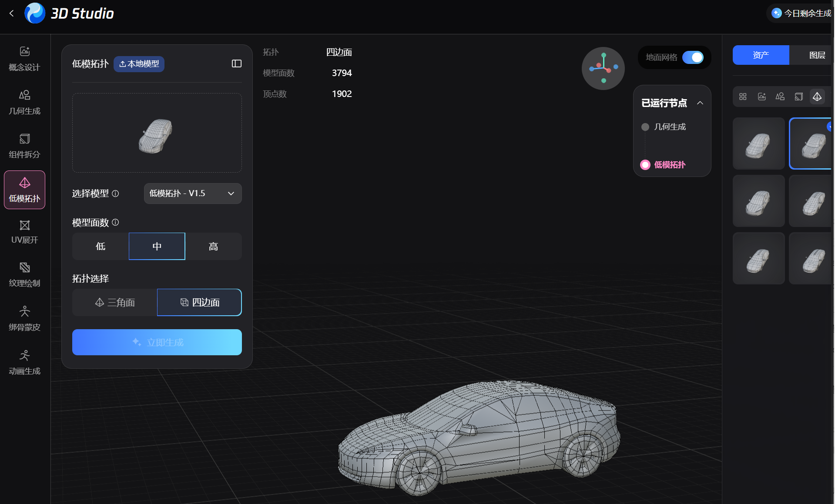Choose 高 for 模型面数
This screenshot has height=504, width=835.
tap(214, 246)
